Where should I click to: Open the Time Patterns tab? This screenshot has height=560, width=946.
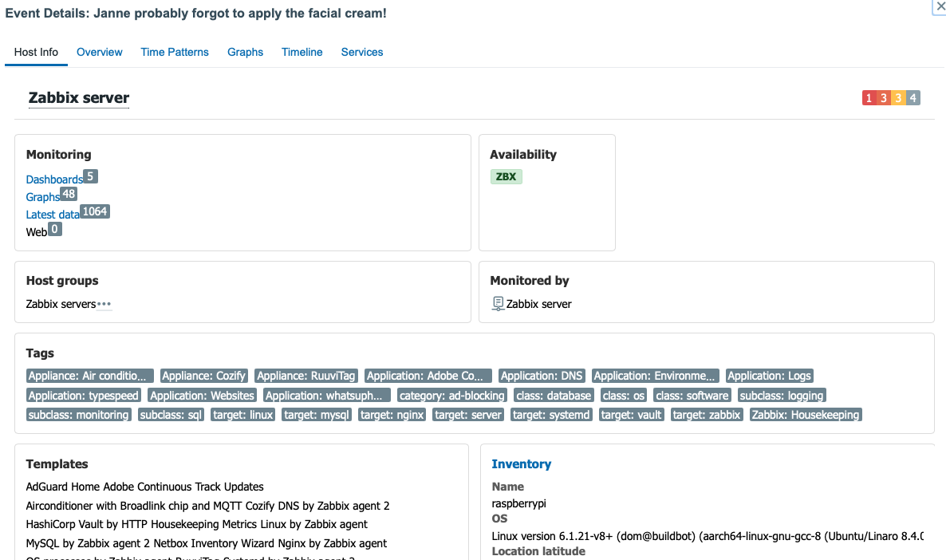pyautogui.click(x=175, y=52)
